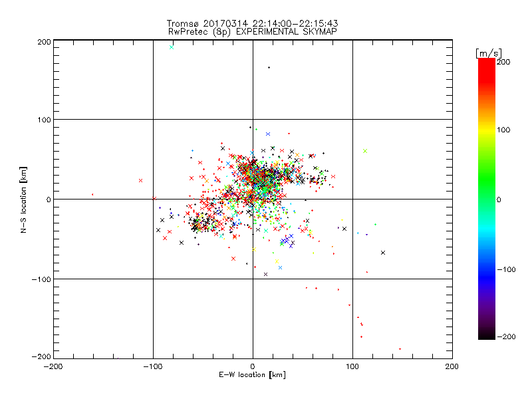The height and width of the screenshot is (399, 532).
Task: Click the colorbar label "-200" at the bottom
Action: [506, 336]
